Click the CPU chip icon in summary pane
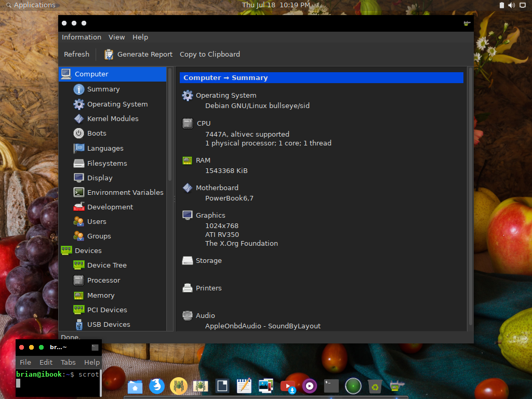 click(188, 124)
